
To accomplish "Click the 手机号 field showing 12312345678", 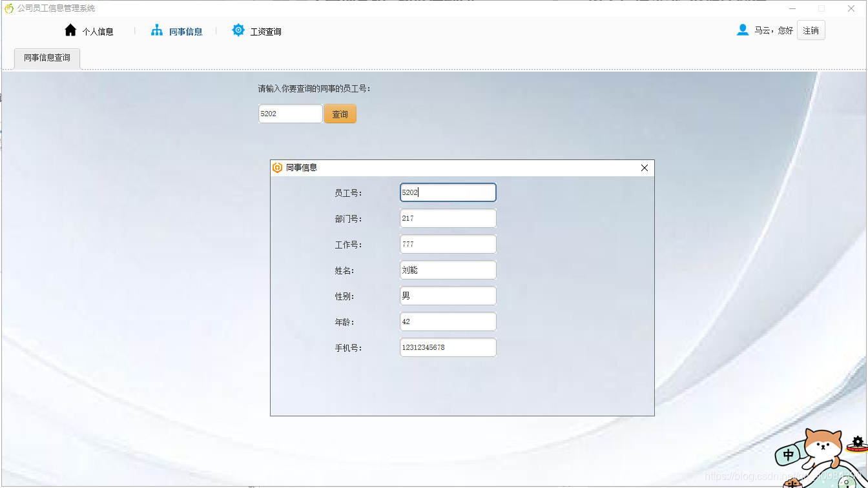I will point(448,347).
